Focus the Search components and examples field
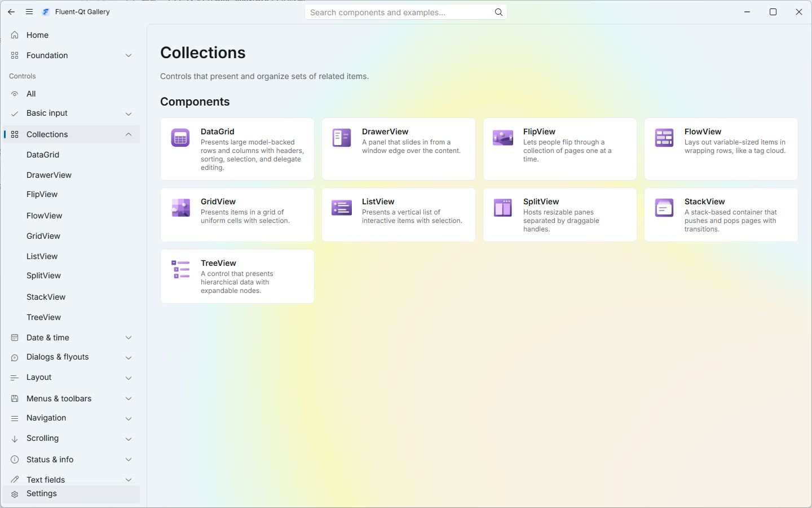The image size is (812, 508). coord(406,12)
